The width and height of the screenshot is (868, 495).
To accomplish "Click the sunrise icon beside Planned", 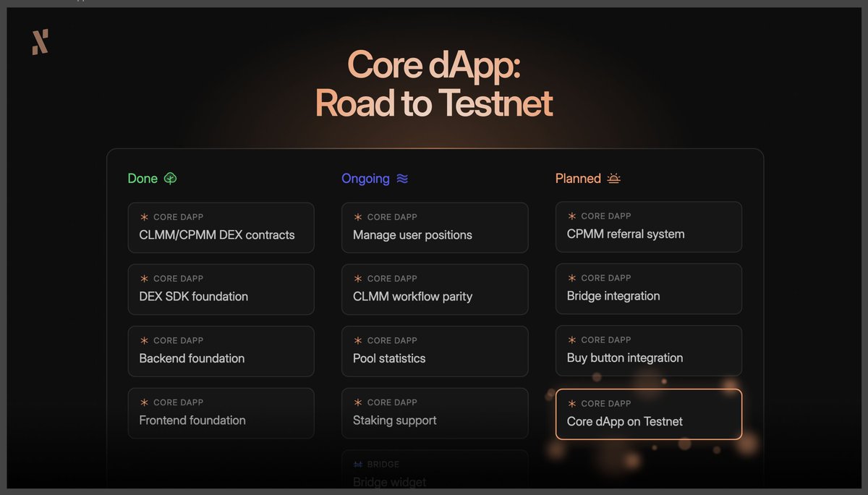I will [614, 178].
